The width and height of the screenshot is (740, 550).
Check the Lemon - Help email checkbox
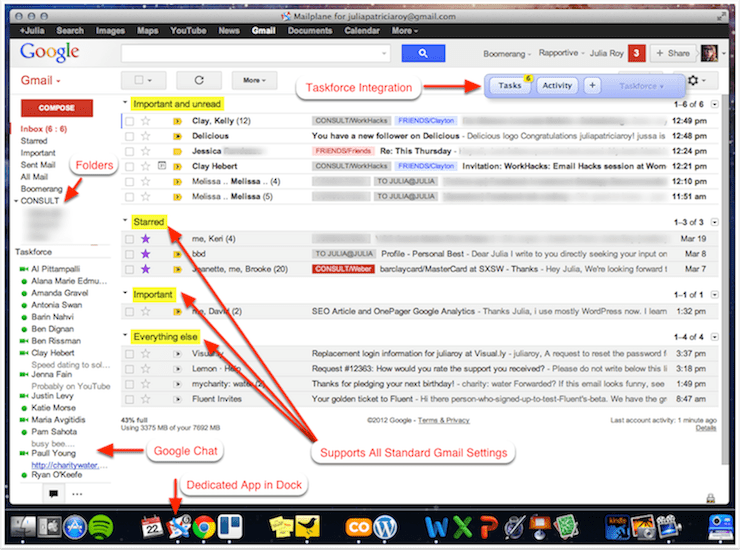click(x=129, y=369)
